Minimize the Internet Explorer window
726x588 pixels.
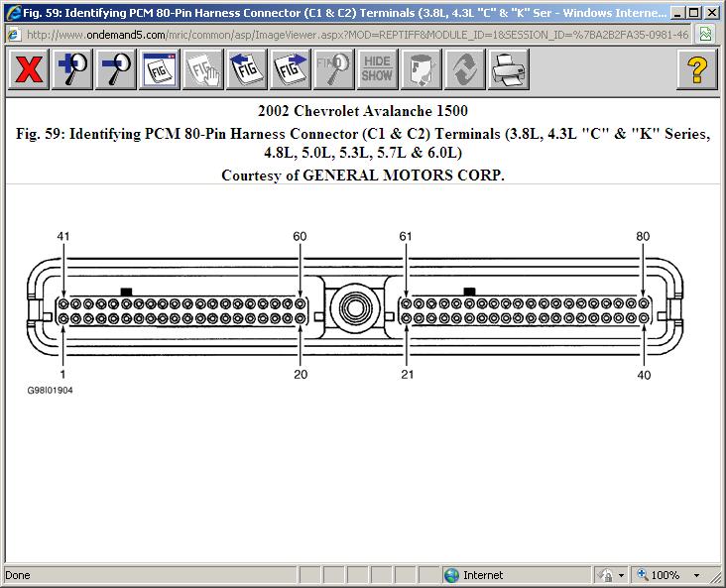click(677, 13)
